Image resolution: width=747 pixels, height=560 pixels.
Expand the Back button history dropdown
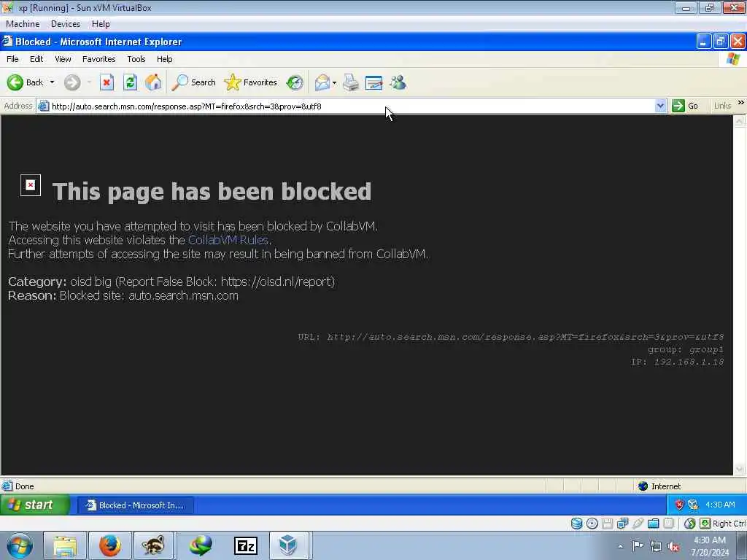[52, 82]
